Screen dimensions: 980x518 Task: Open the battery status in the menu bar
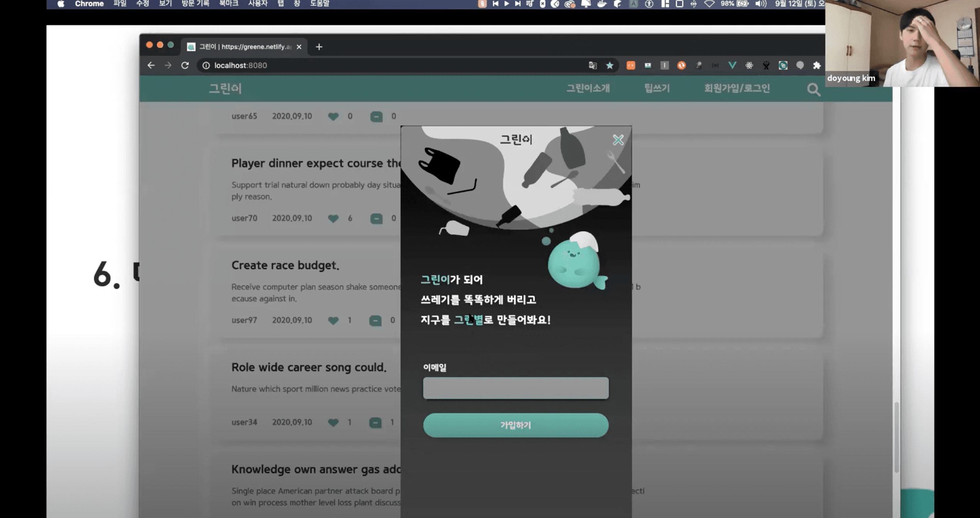pyautogui.click(x=734, y=4)
